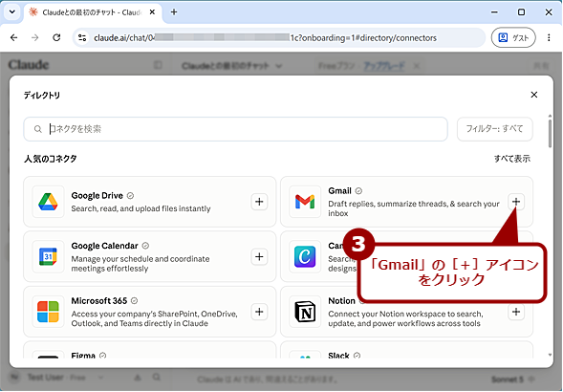Open the tab search dropdown arrow
Screen dimensions: 563x392
click(x=12, y=11)
